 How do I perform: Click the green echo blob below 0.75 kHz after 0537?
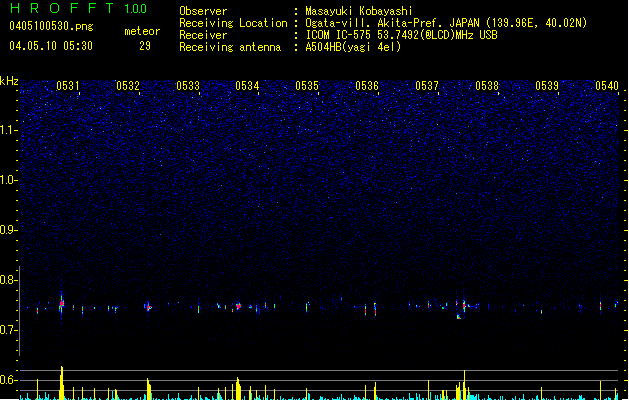coord(459,317)
